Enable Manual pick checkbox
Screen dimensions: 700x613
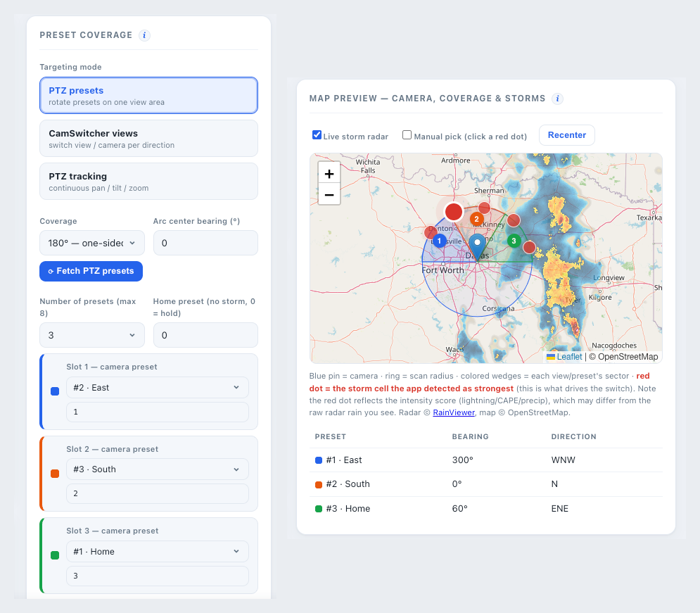point(407,135)
